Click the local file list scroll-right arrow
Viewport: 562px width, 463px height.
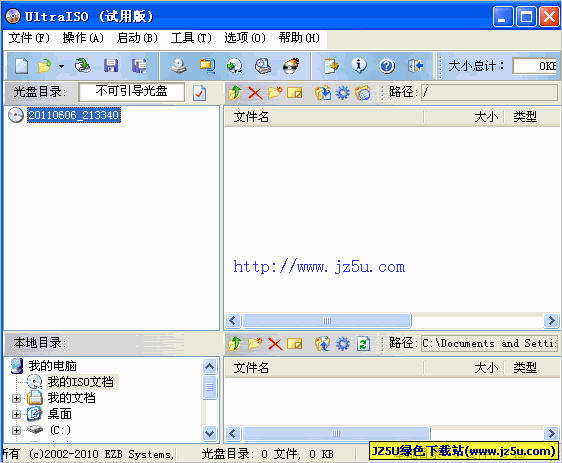551,434
